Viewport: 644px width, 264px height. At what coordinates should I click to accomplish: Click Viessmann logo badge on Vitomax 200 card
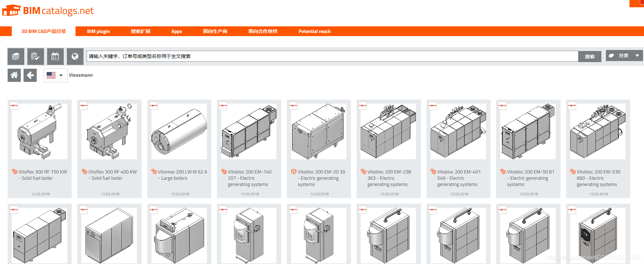153,106
